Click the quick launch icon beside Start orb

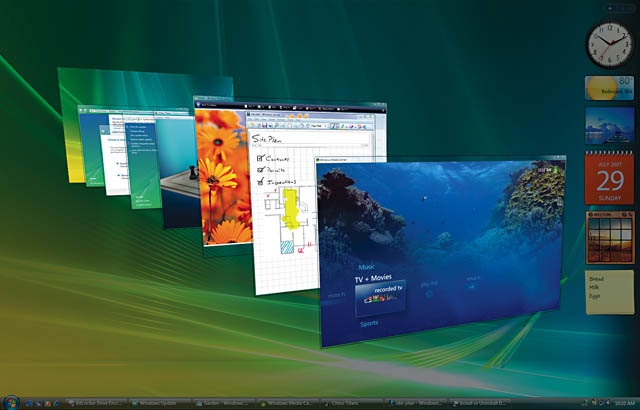(29, 403)
